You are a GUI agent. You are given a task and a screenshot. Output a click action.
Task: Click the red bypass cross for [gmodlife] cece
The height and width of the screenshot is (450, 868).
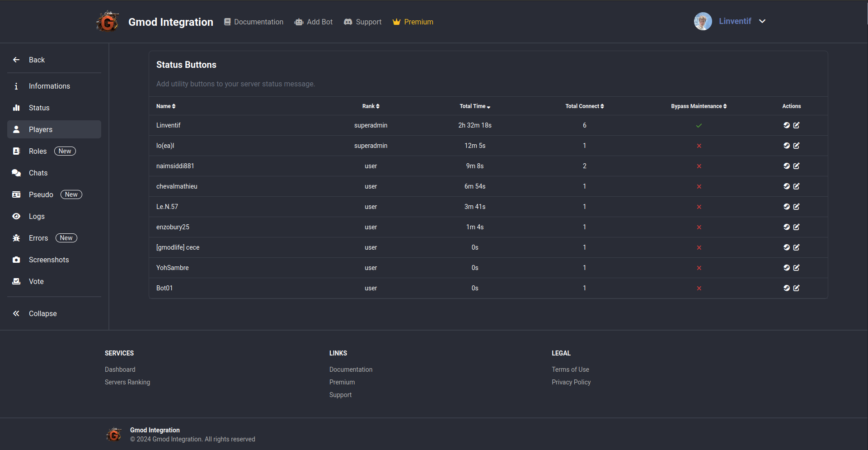(x=699, y=248)
